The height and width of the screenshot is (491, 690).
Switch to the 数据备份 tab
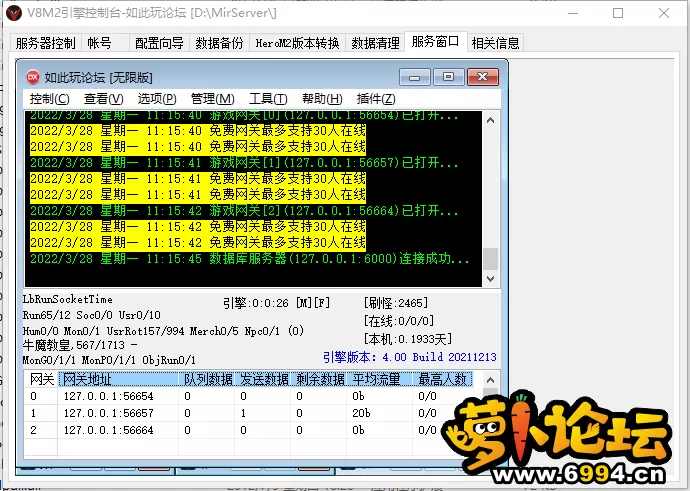point(219,43)
